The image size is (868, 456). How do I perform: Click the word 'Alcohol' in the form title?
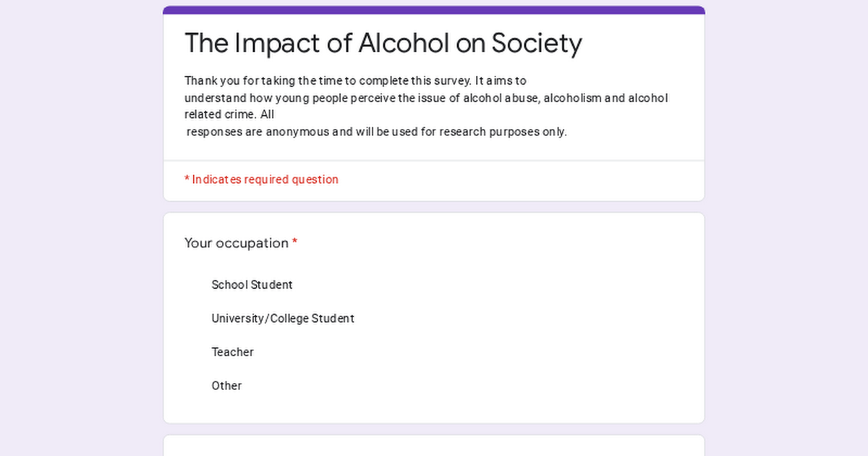coord(402,43)
